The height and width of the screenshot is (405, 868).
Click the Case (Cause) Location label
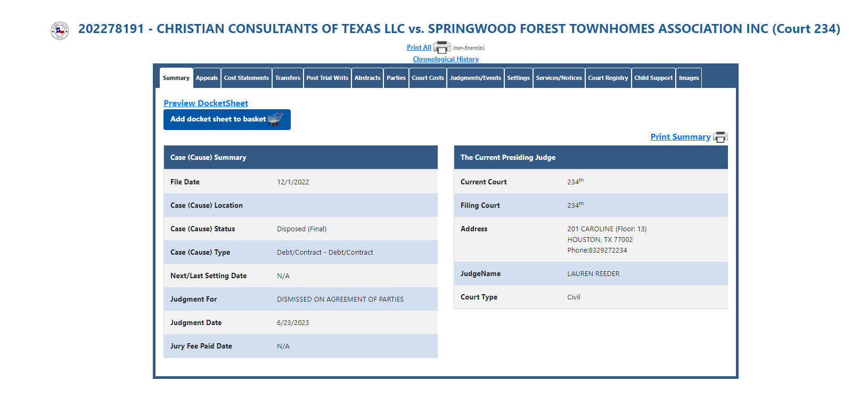pyautogui.click(x=207, y=206)
